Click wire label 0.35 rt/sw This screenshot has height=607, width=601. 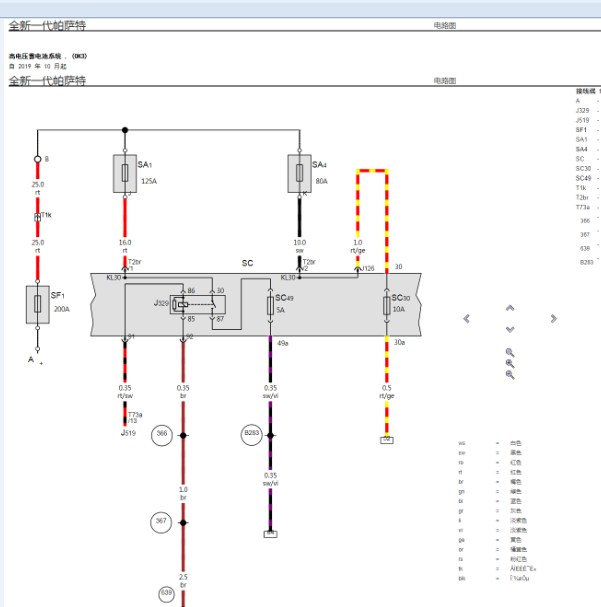point(125,392)
